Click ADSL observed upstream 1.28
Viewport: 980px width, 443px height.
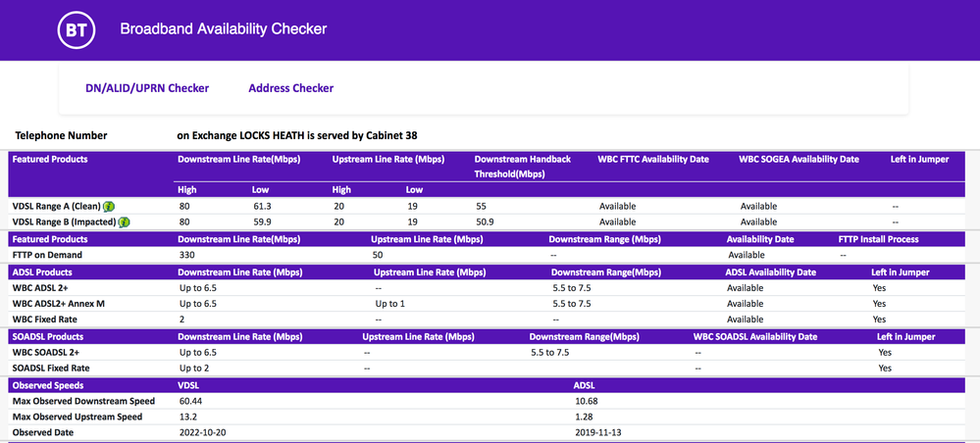(584, 417)
